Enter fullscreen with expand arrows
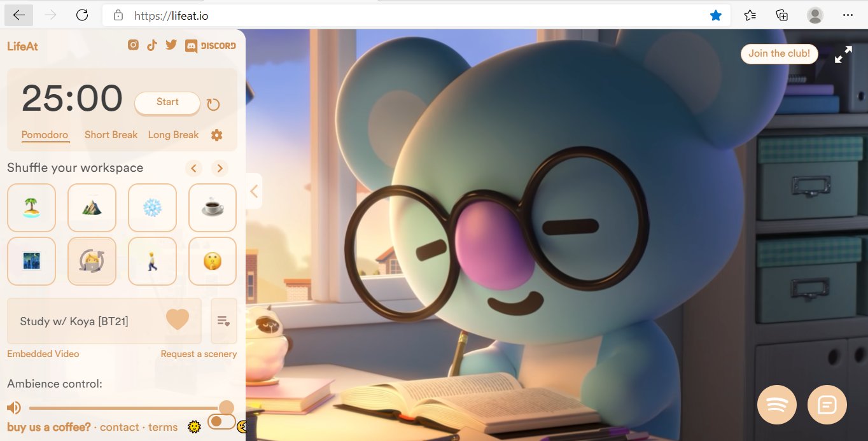 click(x=843, y=55)
